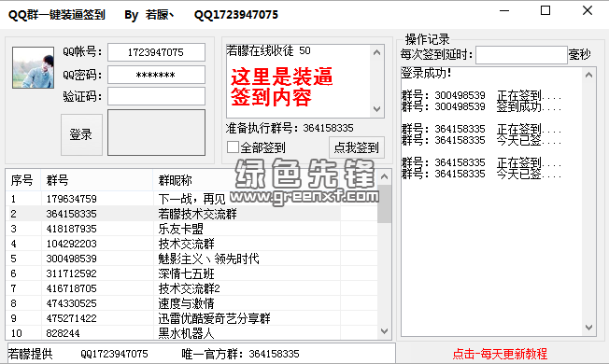
Task: Click up arrow of group list scrollbar
Action: coord(384,177)
